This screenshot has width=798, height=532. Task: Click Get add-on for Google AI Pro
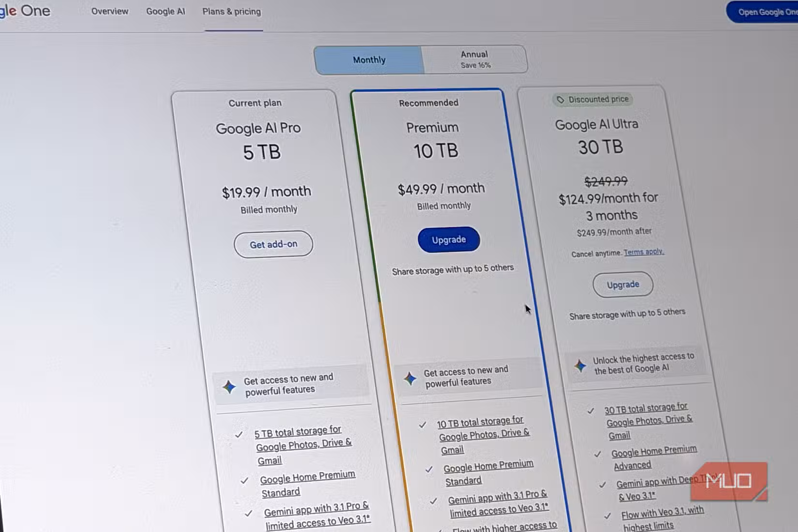pyautogui.click(x=273, y=244)
